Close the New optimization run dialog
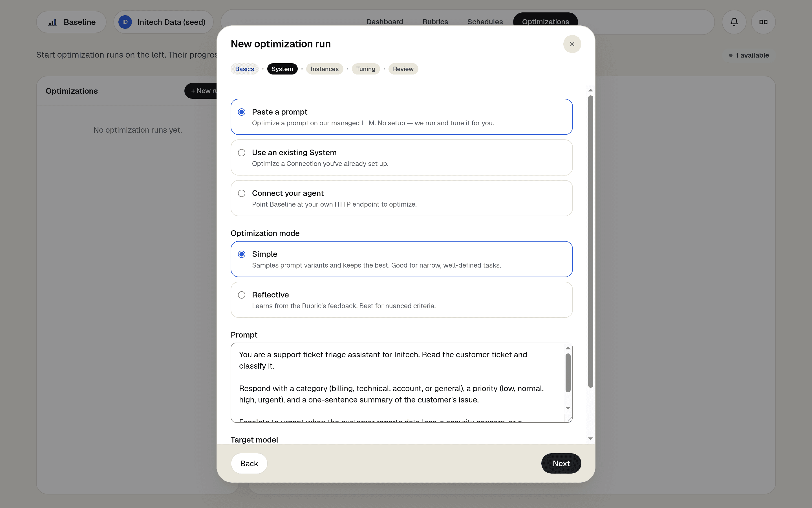This screenshot has height=508, width=812. click(572, 44)
